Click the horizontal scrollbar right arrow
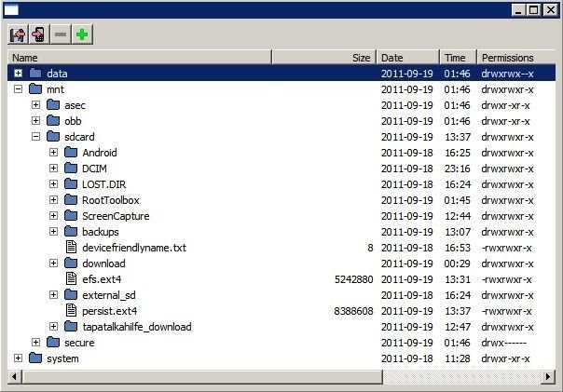This screenshot has height=392, width=563. pyautogui.click(x=548, y=377)
